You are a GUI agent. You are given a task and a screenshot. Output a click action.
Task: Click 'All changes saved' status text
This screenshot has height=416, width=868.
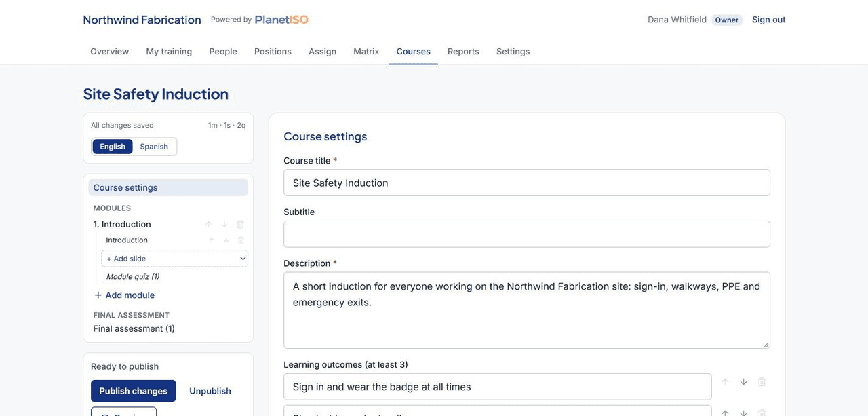(x=122, y=125)
